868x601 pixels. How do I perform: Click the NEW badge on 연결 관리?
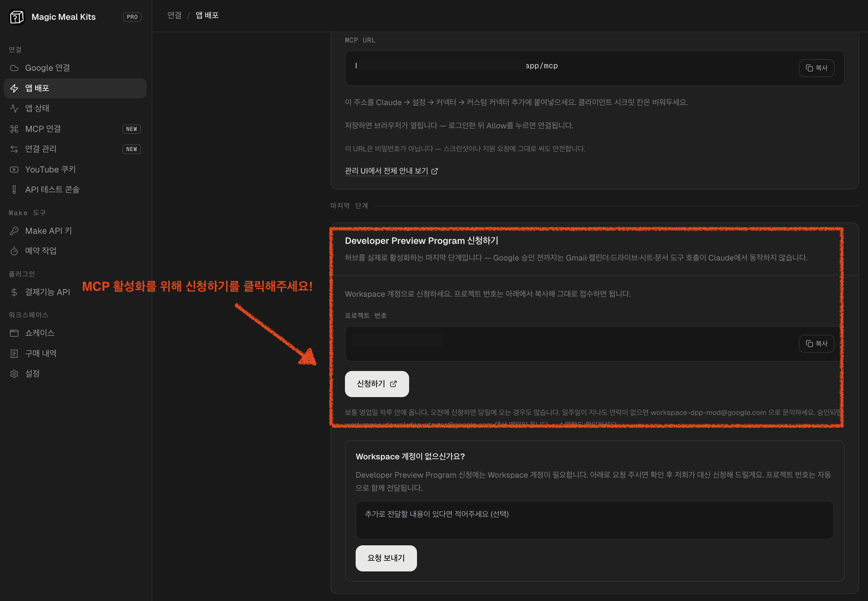(x=132, y=149)
